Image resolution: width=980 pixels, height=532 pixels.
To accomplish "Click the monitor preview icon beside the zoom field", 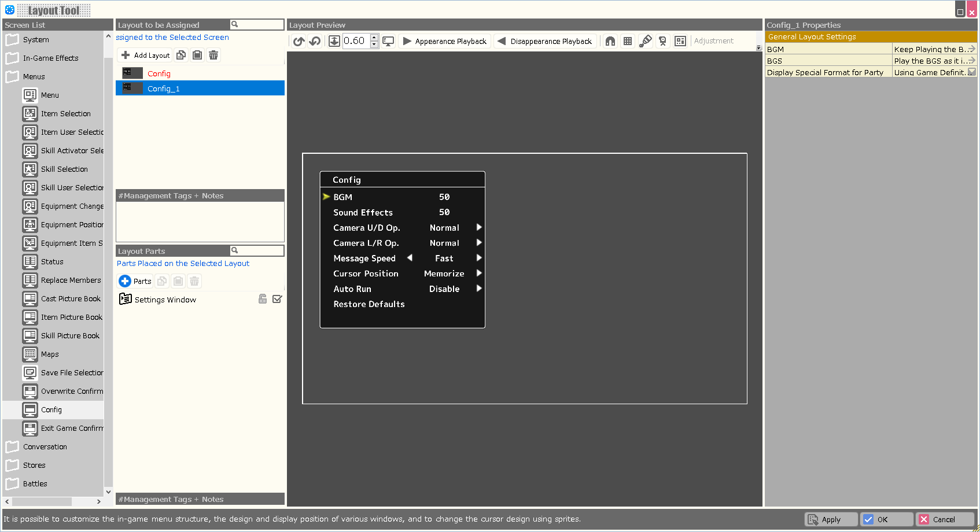I will 388,41.
